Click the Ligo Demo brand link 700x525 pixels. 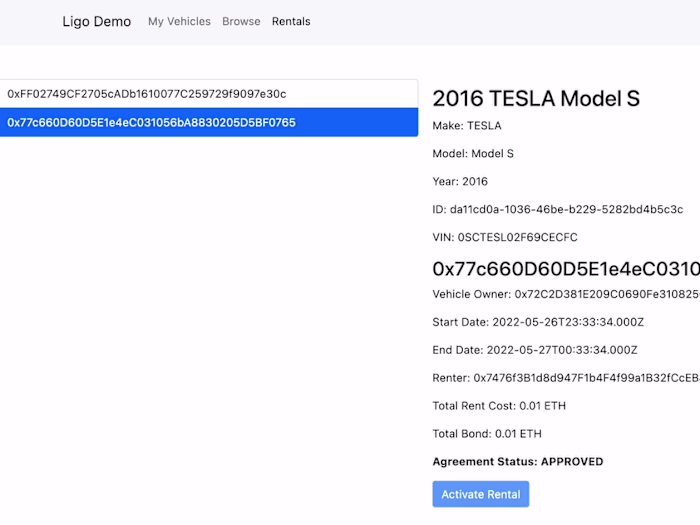pyautogui.click(x=96, y=21)
